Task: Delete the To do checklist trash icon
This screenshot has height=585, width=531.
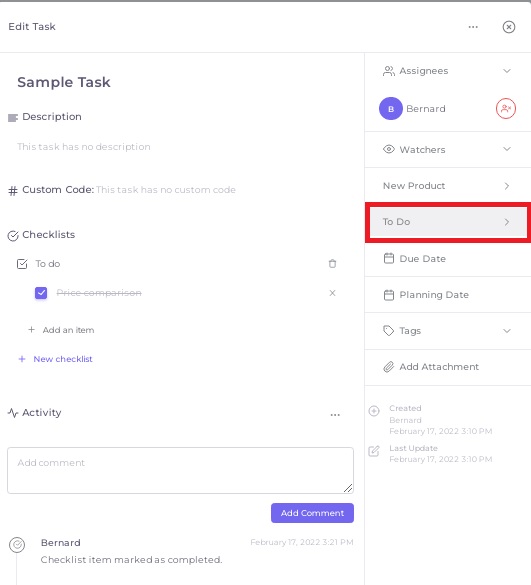Action: pyautogui.click(x=332, y=264)
